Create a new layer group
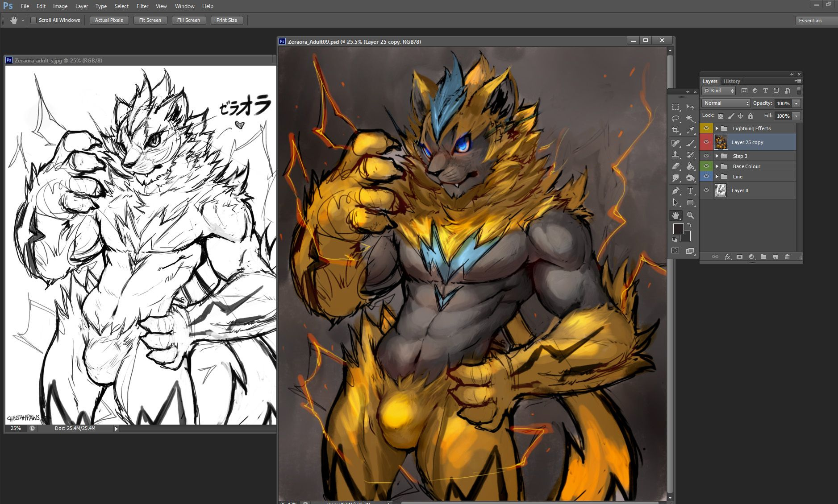 pyautogui.click(x=763, y=257)
